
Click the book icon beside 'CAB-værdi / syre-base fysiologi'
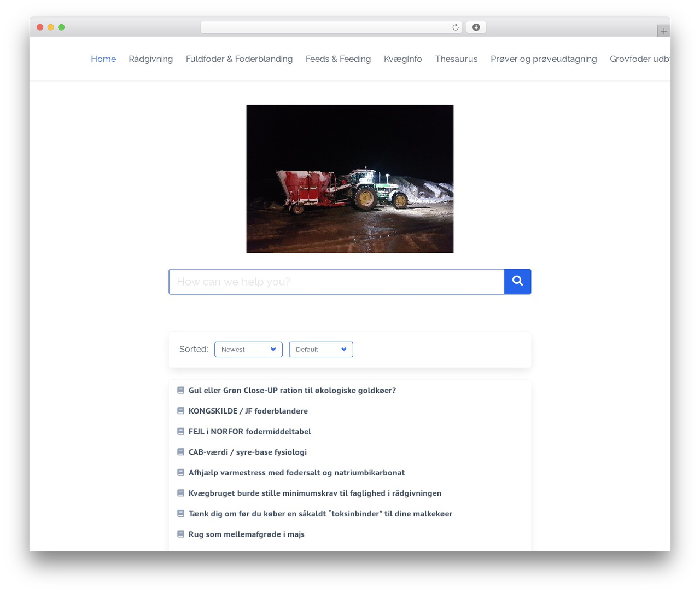coord(180,452)
